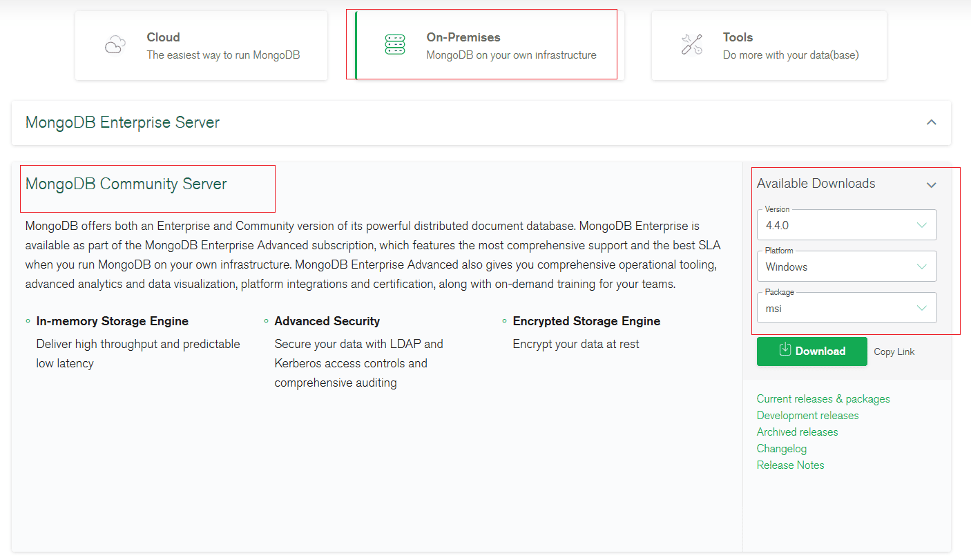The width and height of the screenshot is (971, 560).
Task: Select the On-Premises tab
Action: [x=486, y=46]
